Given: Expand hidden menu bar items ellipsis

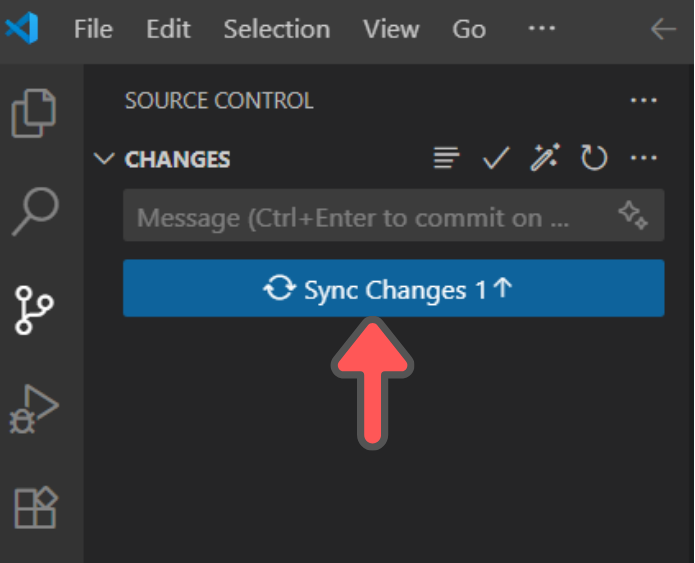Looking at the screenshot, I should click(x=542, y=28).
